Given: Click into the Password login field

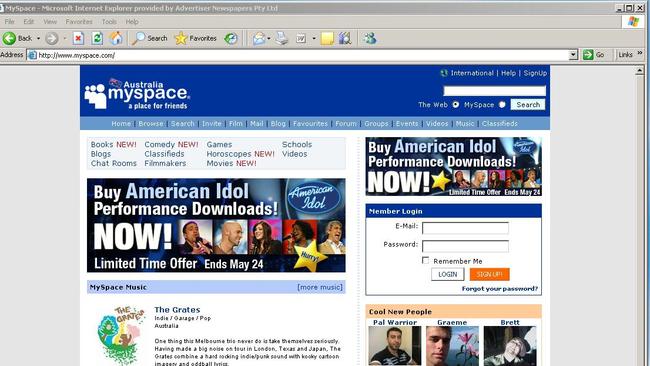Looking at the screenshot, I should [x=465, y=246].
